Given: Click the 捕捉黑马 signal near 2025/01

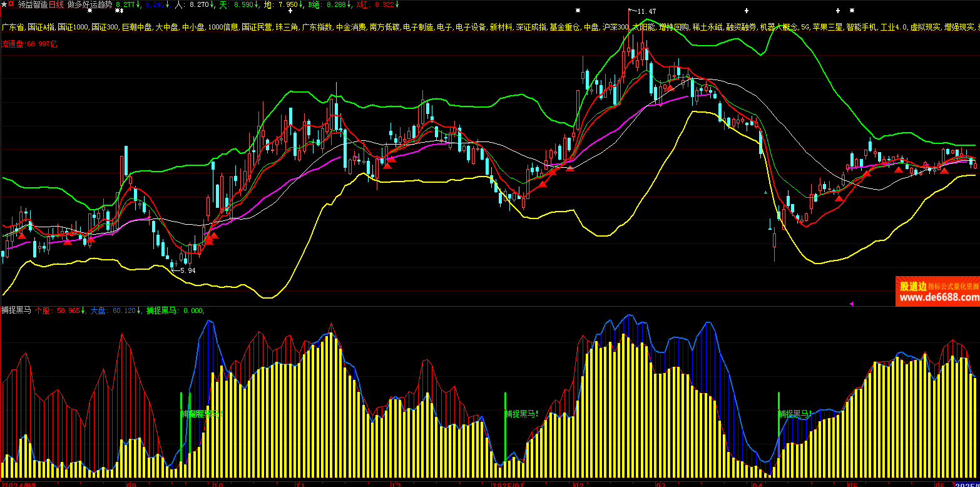Looking at the screenshot, I should (521, 414).
